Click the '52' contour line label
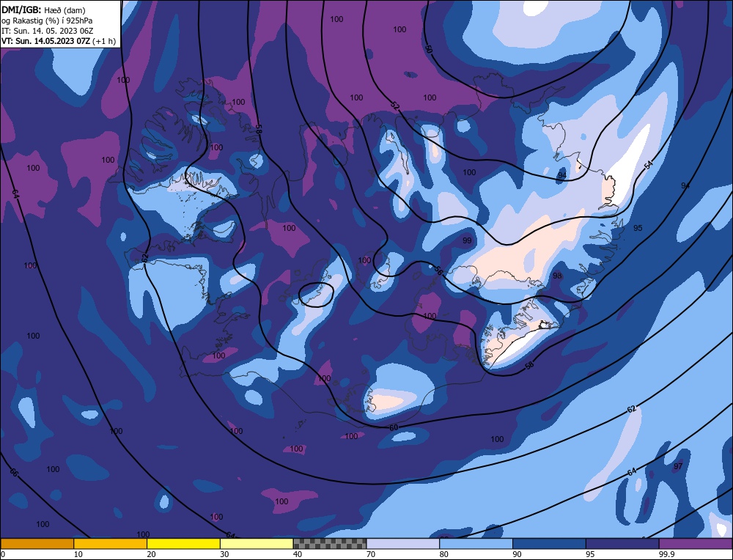The height and width of the screenshot is (560, 733). 396,106
